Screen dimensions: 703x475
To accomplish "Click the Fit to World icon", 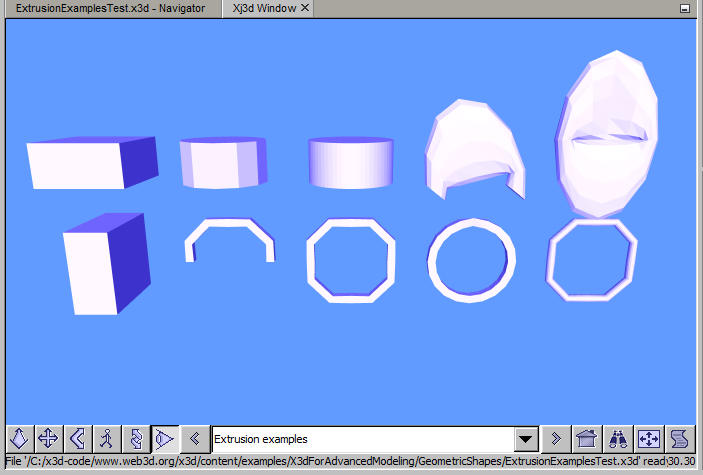I will [x=649, y=438].
